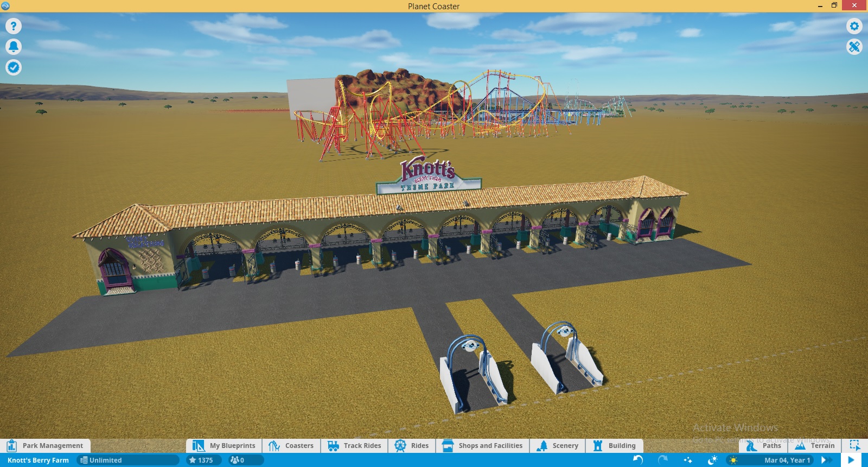Open the Building tab

(x=615, y=446)
